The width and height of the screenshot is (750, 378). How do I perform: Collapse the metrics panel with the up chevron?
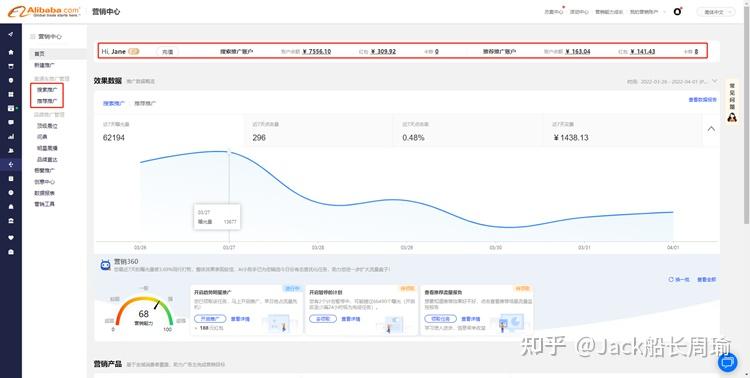click(711, 129)
